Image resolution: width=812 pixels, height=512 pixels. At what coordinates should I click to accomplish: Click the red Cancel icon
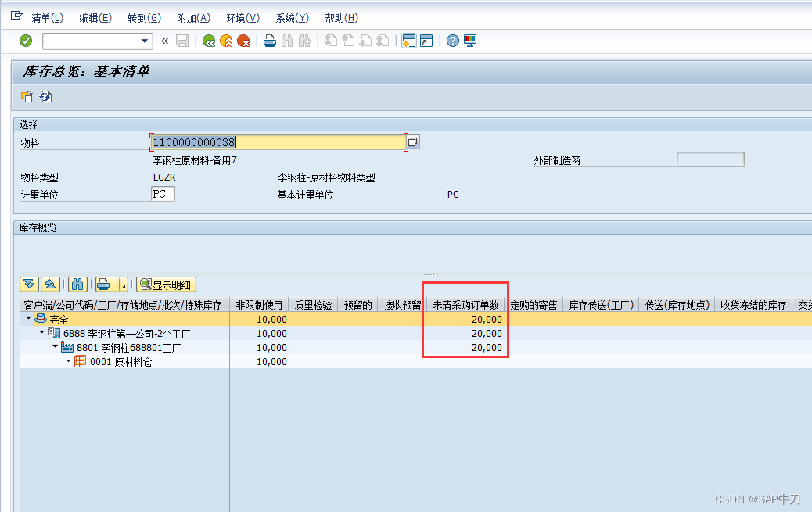coord(243,41)
